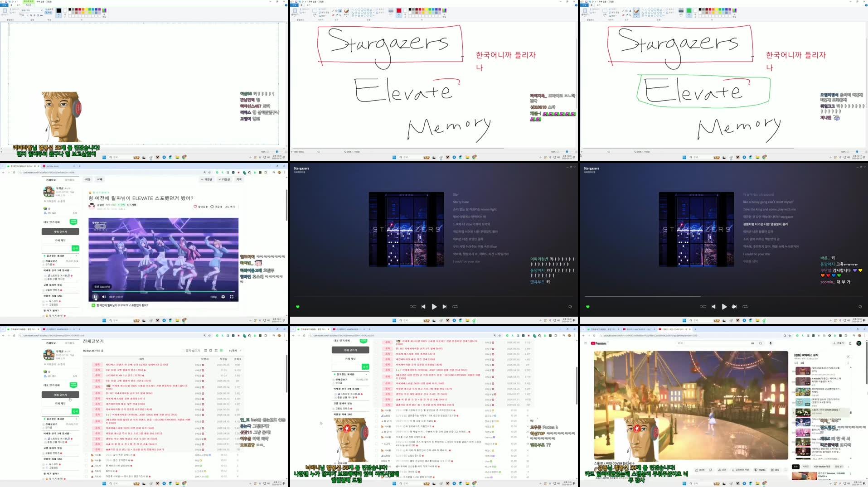Skip to next track in middle Stargazers player
The height and width of the screenshot is (487, 868).
(x=445, y=307)
